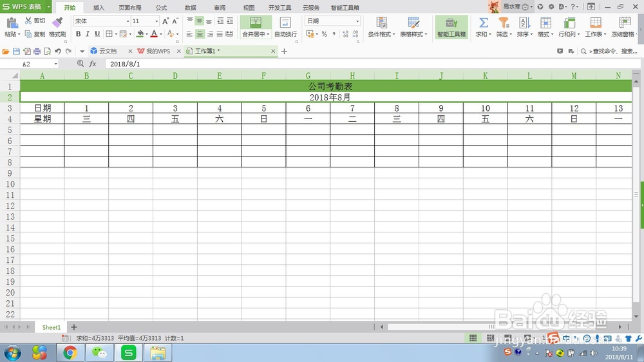Apply the red font color swatch
The height and width of the screenshot is (362, 644).
pyautogui.click(x=154, y=34)
